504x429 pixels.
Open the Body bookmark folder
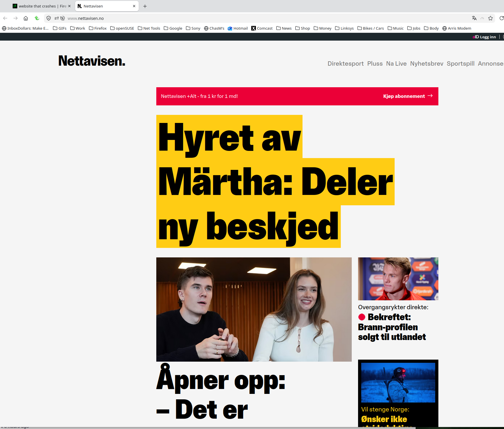click(431, 28)
